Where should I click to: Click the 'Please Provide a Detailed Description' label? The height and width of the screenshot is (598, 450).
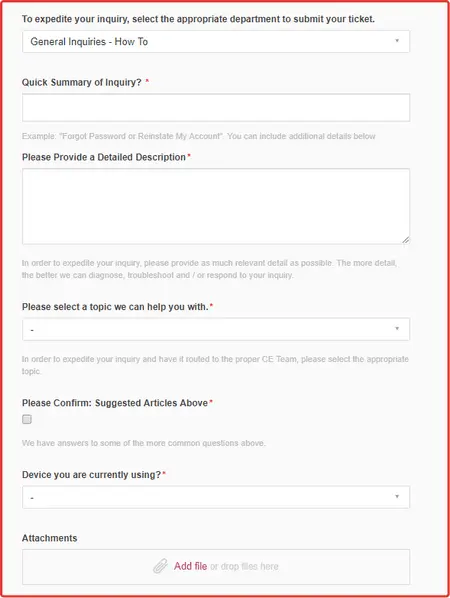tap(104, 157)
